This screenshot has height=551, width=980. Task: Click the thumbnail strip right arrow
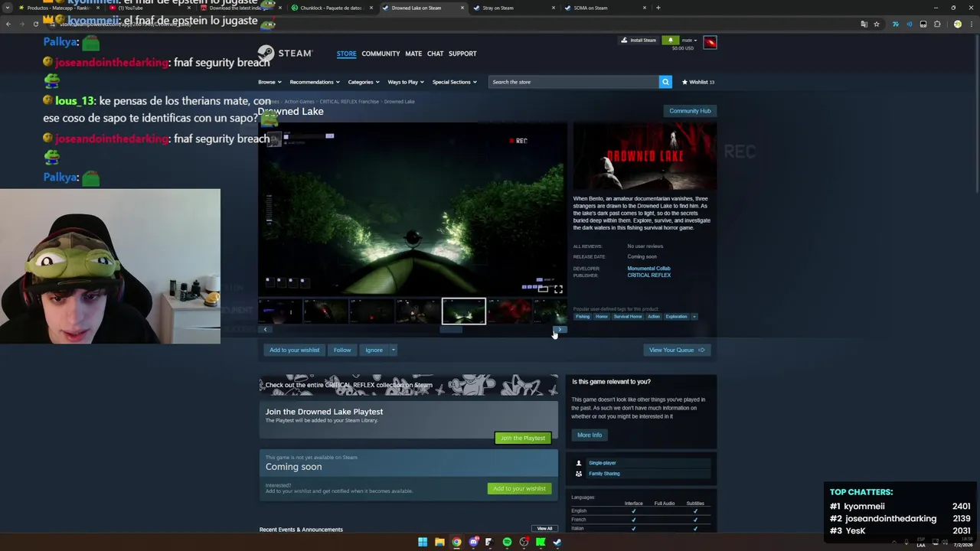[560, 330]
